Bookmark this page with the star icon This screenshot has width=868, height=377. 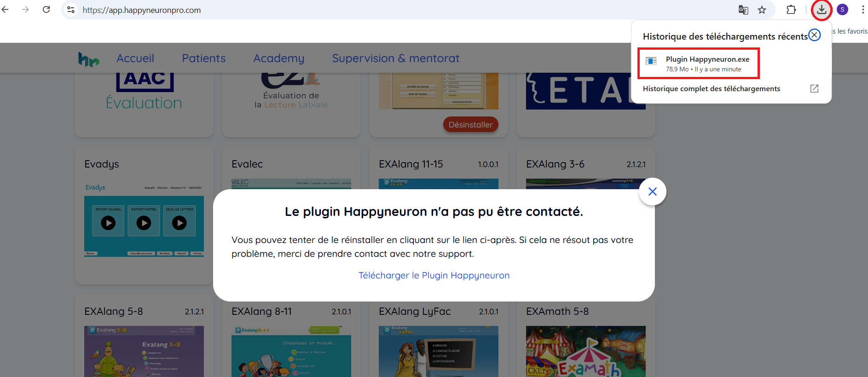[x=762, y=10]
